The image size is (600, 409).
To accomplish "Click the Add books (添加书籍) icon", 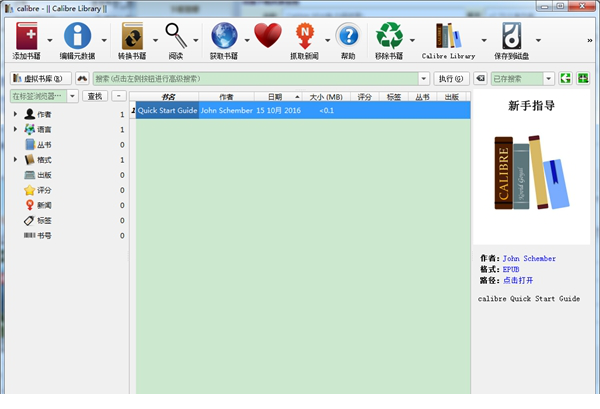I will [26, 36].
